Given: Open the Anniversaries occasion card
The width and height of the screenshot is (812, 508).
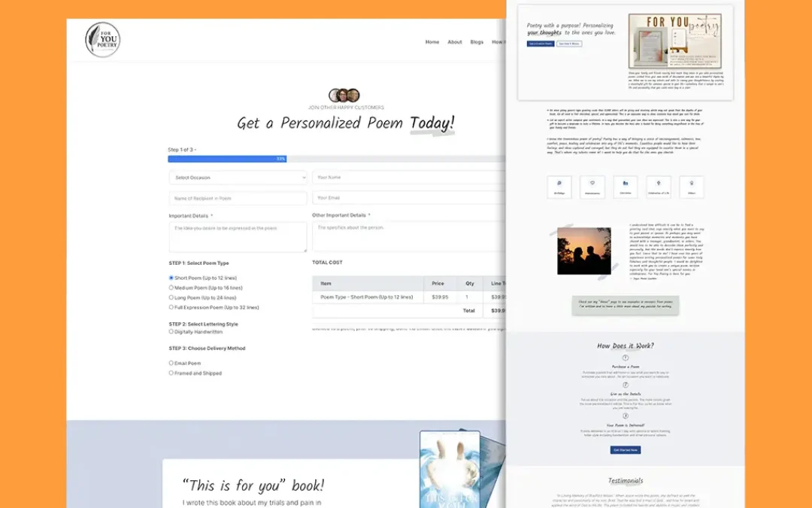Looking at the screenshot, I should [x=592, y=187].
